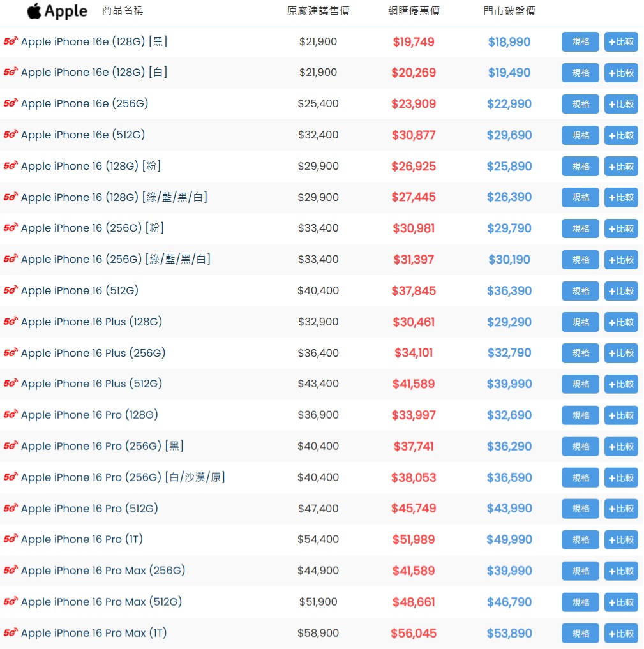This screenshot has height=649, width=644.
Task: Click the suggested price $58,900
Action: [318, 633]
